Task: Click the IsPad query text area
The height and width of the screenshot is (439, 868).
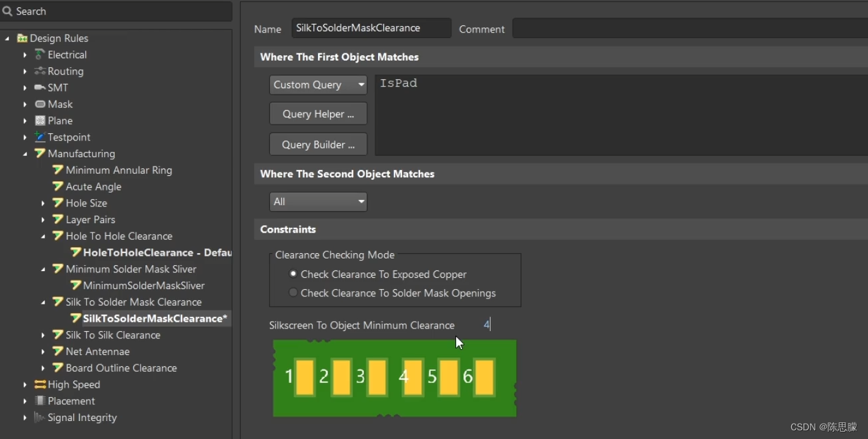Action: [621, 115]
